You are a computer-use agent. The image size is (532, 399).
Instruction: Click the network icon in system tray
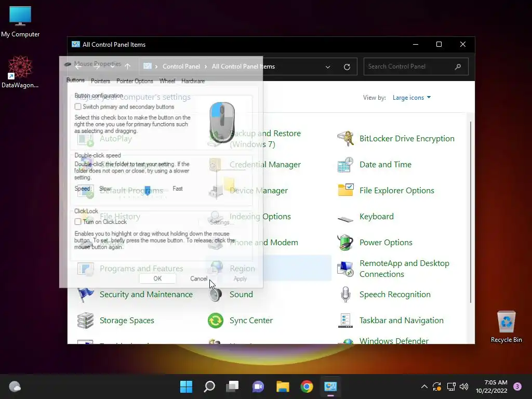451,387
